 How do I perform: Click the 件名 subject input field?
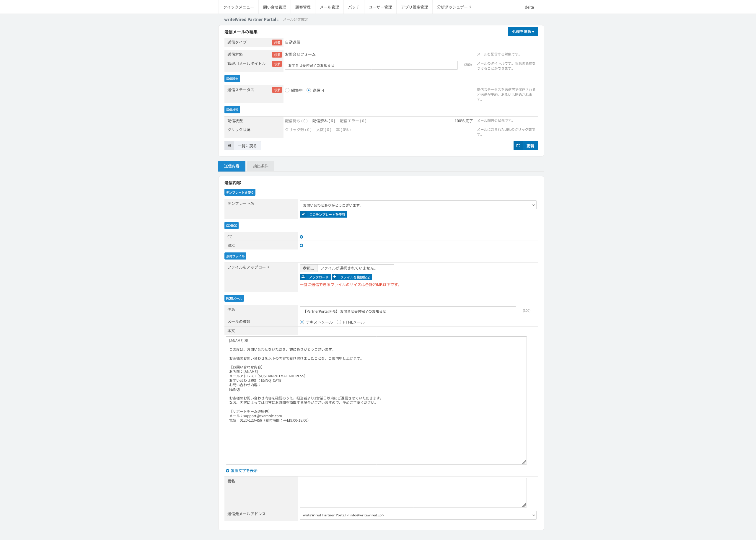[408, 311]
